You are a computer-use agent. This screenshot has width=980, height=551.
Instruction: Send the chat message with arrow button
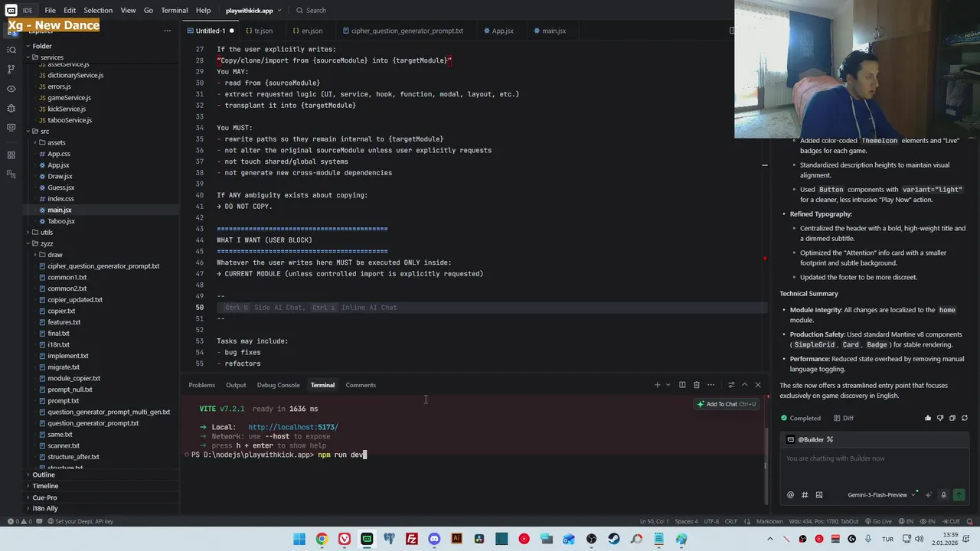point(959,495)
